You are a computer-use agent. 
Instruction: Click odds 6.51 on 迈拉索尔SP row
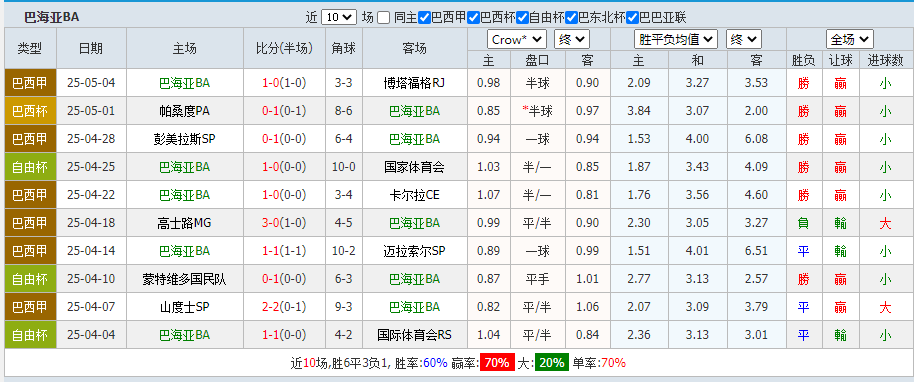pyautogui.click(x=757, y=251)
